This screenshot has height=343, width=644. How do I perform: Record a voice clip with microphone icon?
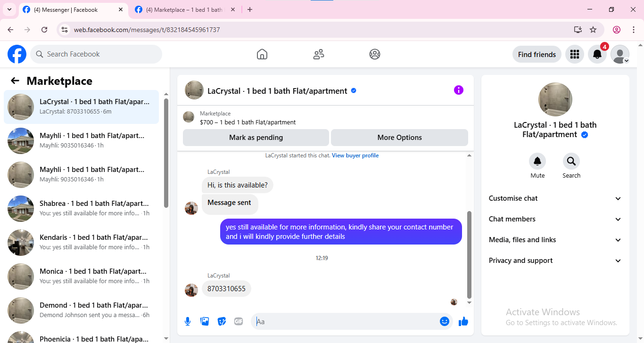[188, 321]
